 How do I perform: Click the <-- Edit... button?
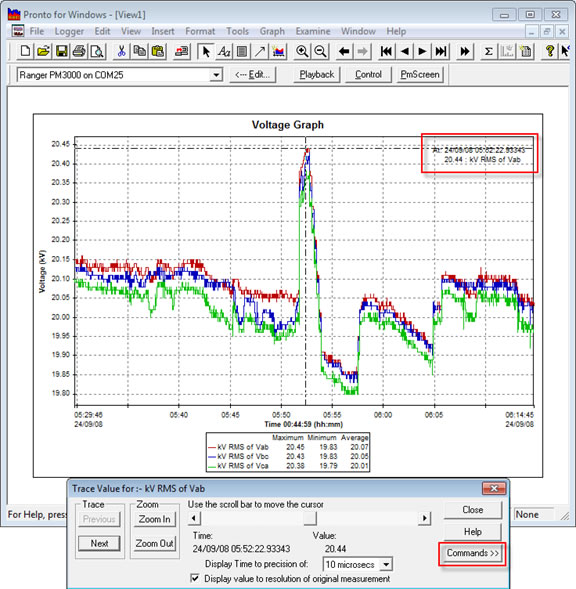tap(252, 74)
